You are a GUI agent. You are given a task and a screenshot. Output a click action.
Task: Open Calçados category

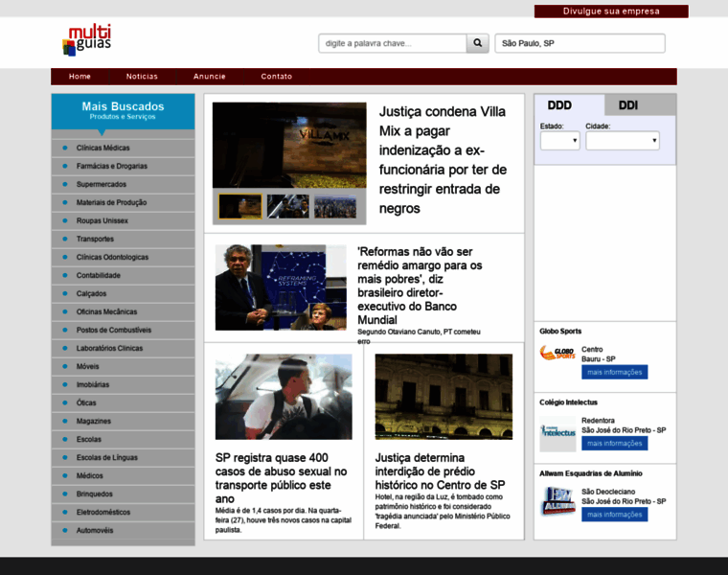123,293
